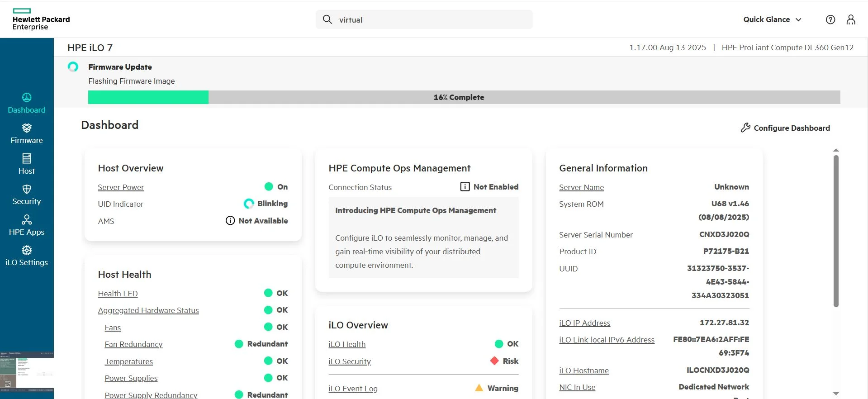Open the iLO Event Log link
Viewport: 868px width, 399px height.
click(x=353, y=389)
